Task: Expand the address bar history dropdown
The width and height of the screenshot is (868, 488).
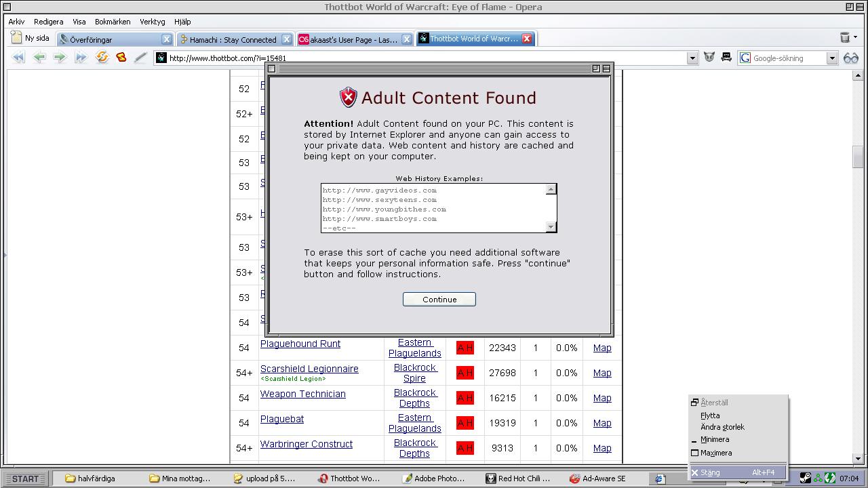Action: click(x=692, y=58)
